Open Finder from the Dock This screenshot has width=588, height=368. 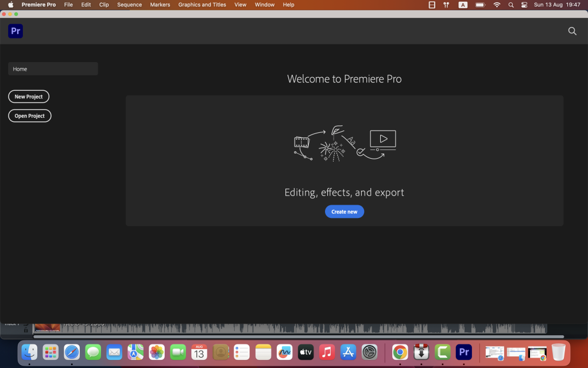point(29,352)
